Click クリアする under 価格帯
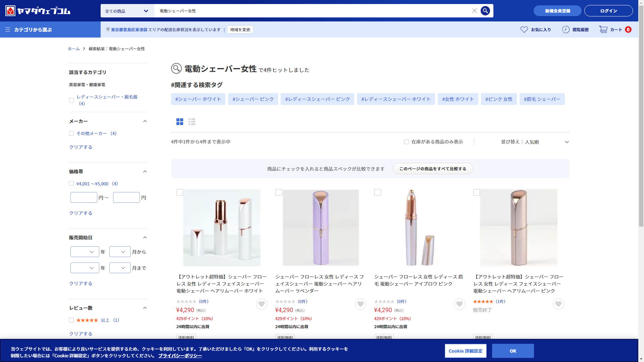The height and width of the screenshot is (362, 644). tap(80, 213)
